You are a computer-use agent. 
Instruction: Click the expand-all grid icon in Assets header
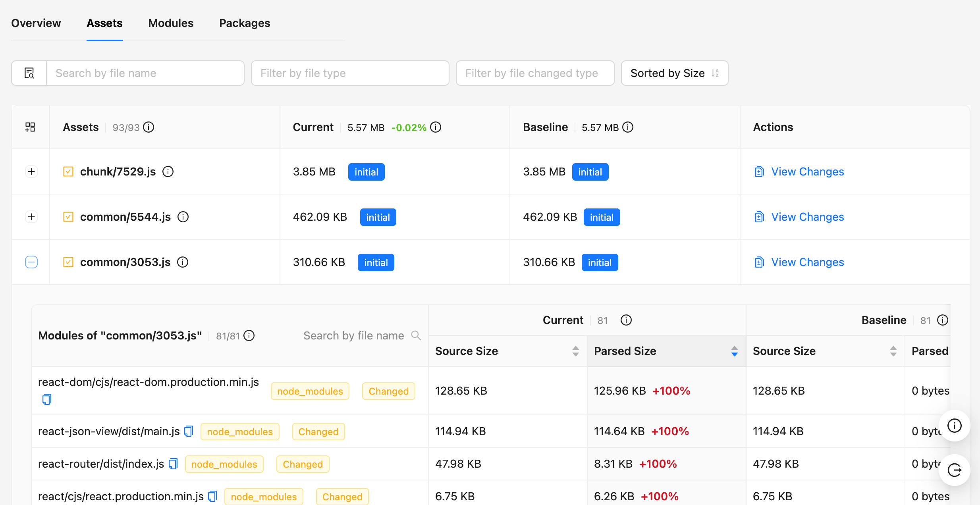pyautogui.click(x=30, y=127)
